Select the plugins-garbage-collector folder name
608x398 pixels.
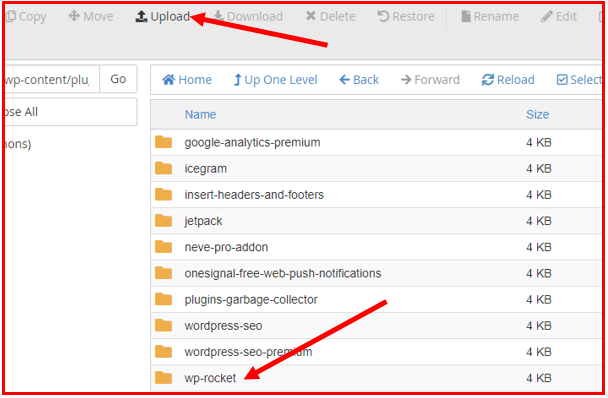(251, 299)
